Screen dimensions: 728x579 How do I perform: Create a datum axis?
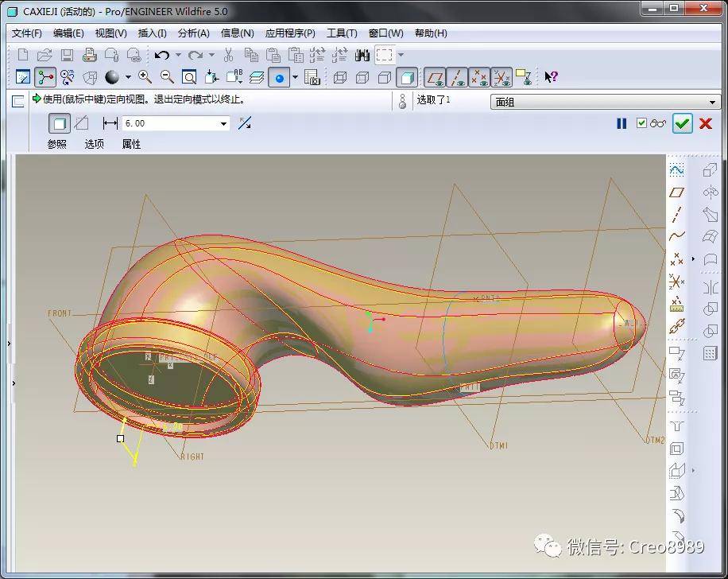[x=677, y=214]
